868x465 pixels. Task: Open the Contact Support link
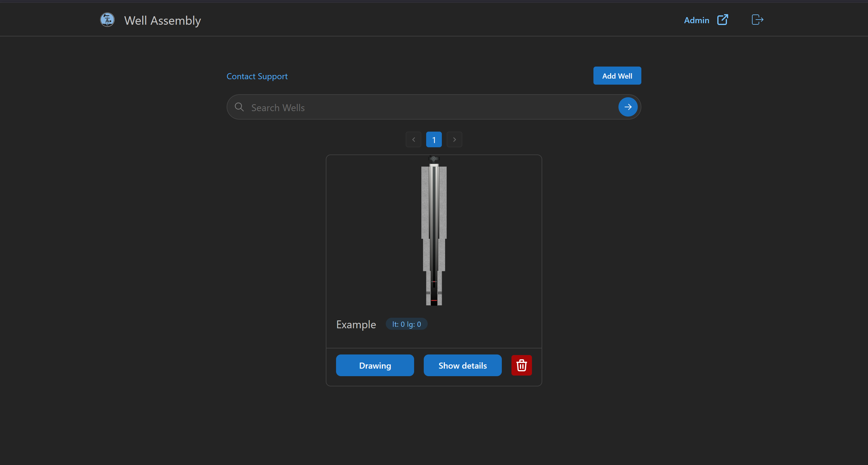tap(257, 76)
